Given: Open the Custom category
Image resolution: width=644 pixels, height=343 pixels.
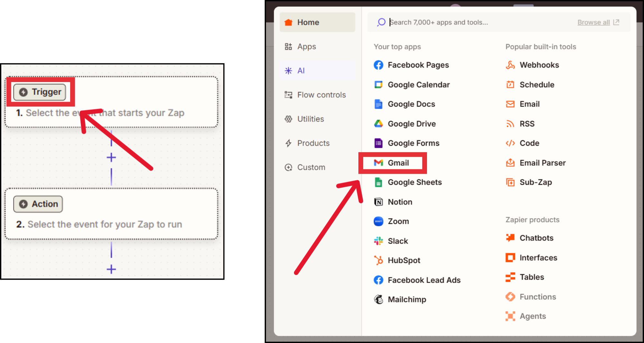Looking at the screenshot, I should (x=317, y=167).
